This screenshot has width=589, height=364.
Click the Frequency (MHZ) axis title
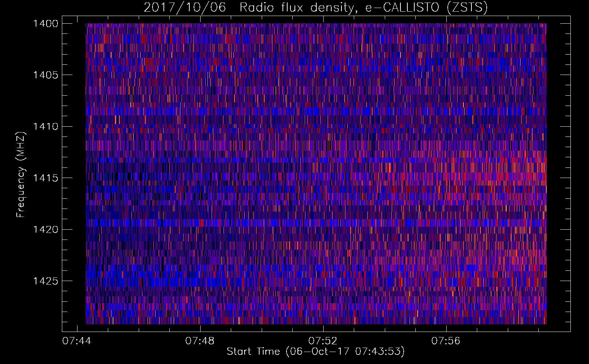coord(21,175)
